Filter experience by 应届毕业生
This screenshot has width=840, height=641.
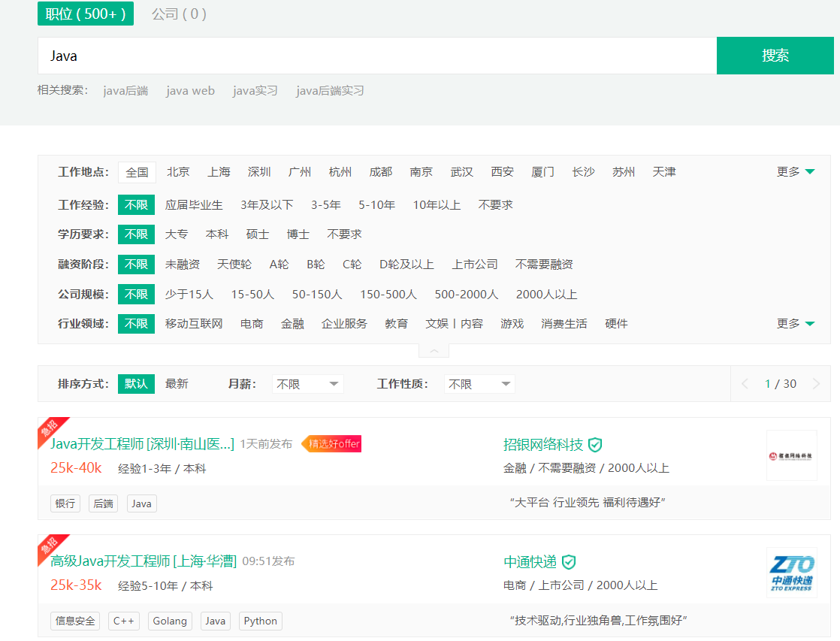tap(194, 204)
